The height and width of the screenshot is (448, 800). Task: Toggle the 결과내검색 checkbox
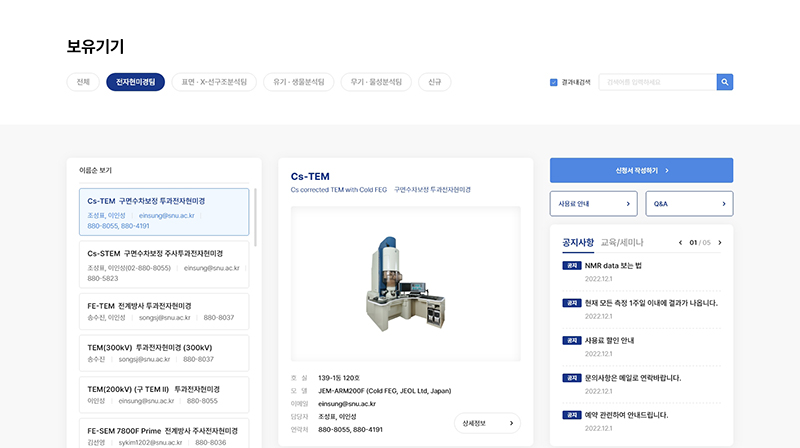[554, 82]
